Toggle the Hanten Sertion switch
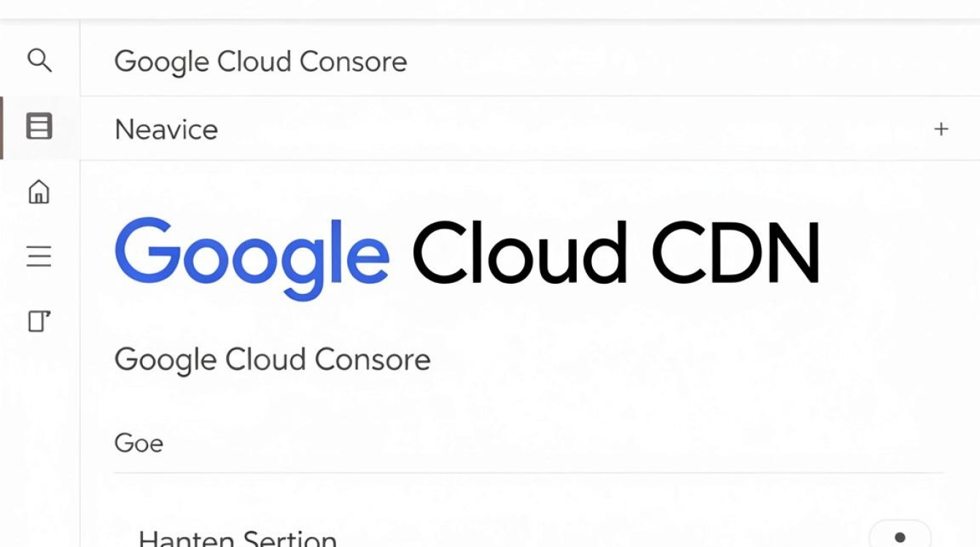The width and height of the screenshot is (980, 547). click(900, 535)
